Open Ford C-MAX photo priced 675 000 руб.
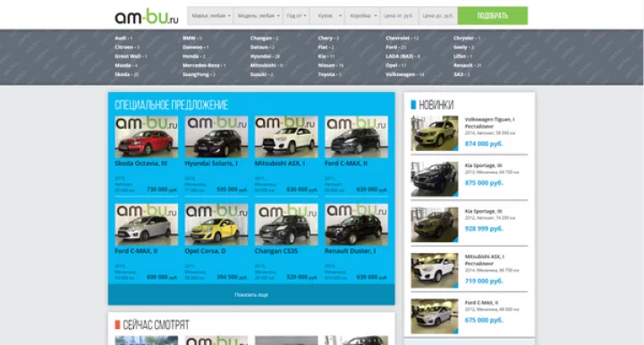The image size is (644, 345). (x=435, y=316)
